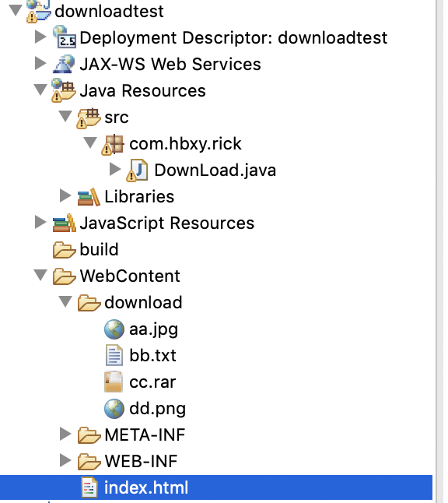448x503 pixels.
Task: Click the Deployment Descriptor icon
Action: 65,37
